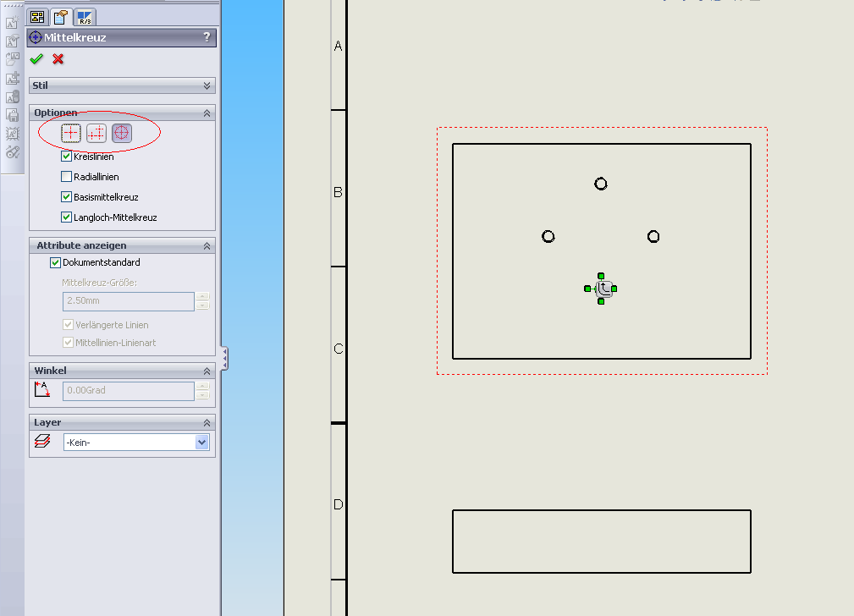Uncheck the Dokumentstandard checkbox
Viewport: 854px width, 616px height.
tap(56, 262)
